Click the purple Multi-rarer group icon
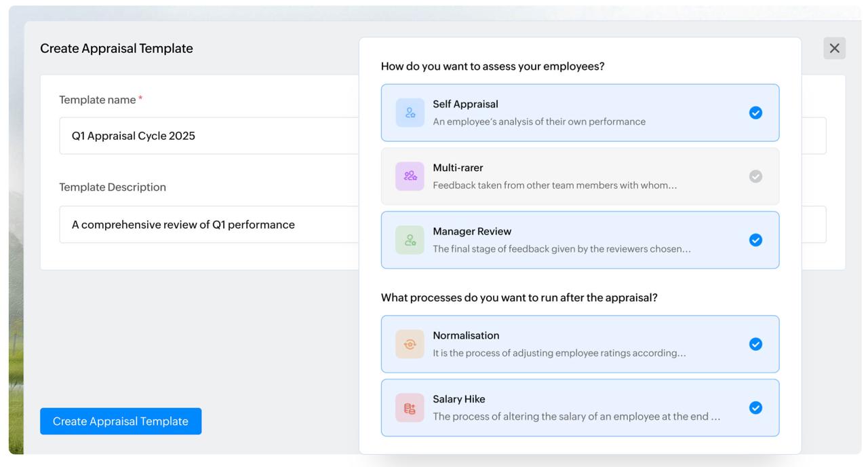This screenshot has width=868, height=467. click(410, 176)
